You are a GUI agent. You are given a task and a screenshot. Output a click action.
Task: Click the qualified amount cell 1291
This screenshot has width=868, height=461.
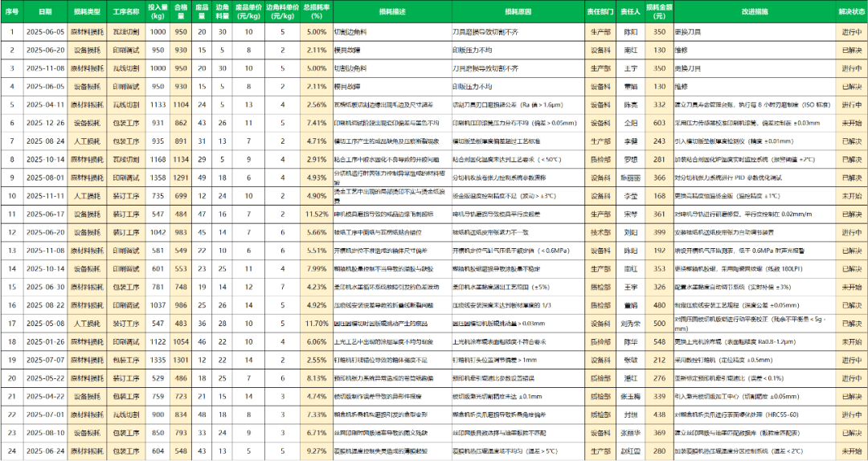(x=181, y=177)
